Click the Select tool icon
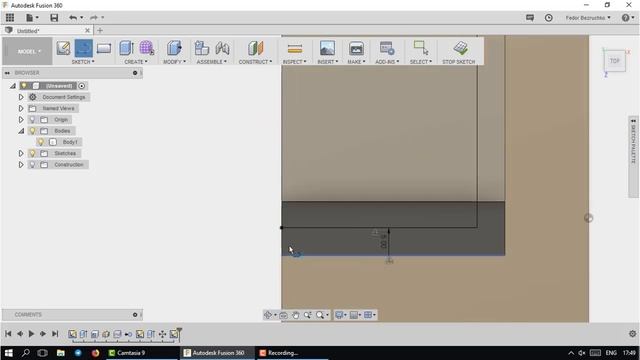 point(421,48)
